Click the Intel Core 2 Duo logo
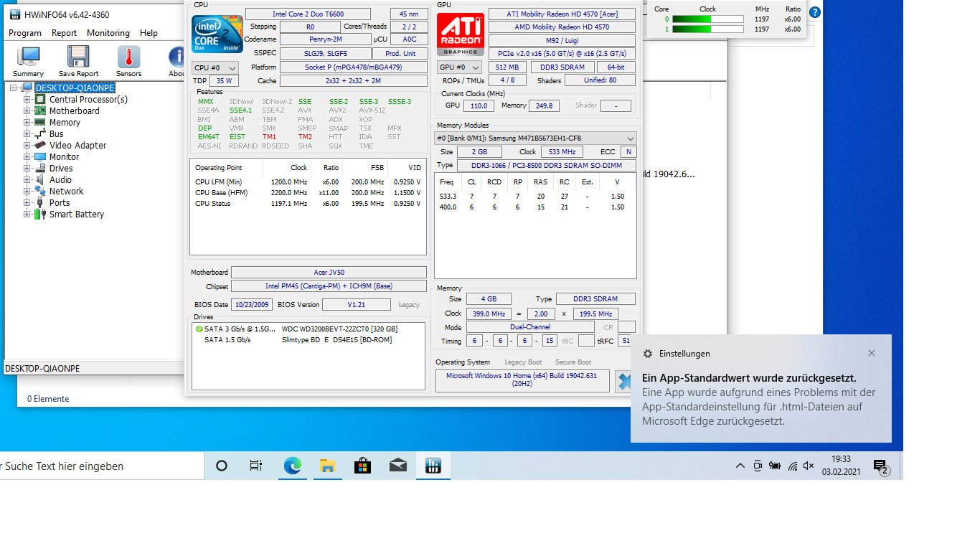The image size is (980, 551). 217,34
